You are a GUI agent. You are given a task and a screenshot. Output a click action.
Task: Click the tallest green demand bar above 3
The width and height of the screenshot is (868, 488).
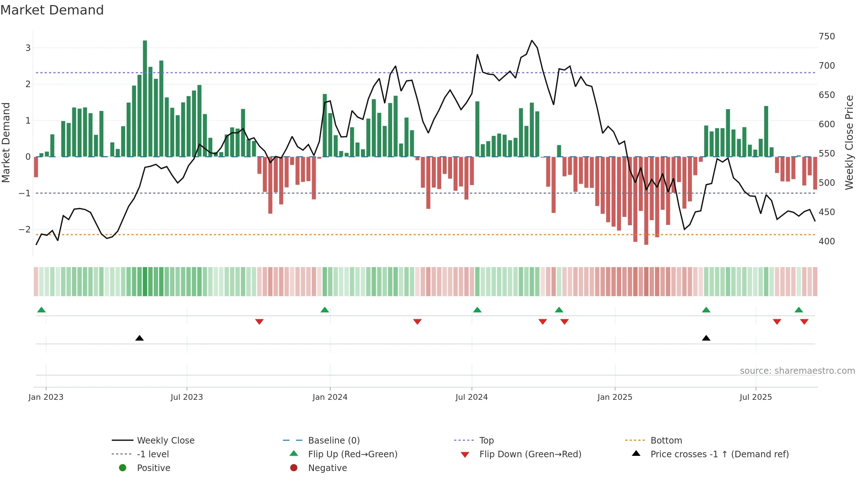click(x=145, y=98)
